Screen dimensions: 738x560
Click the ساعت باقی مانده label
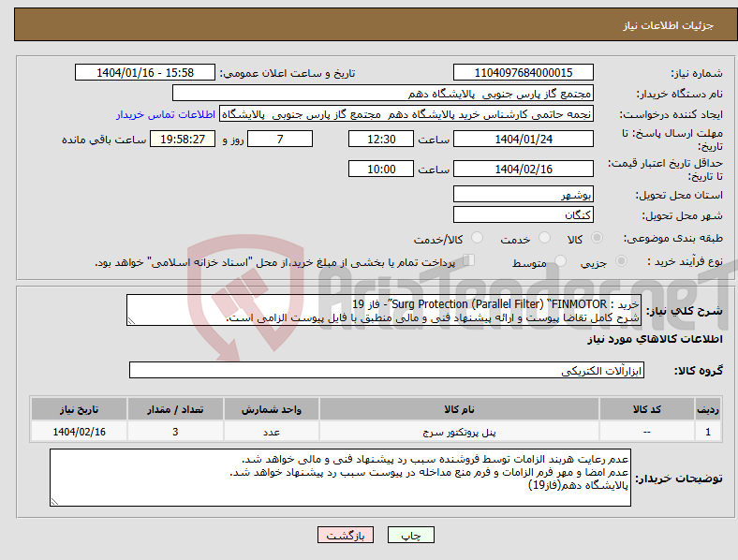(x=104, y=140)
